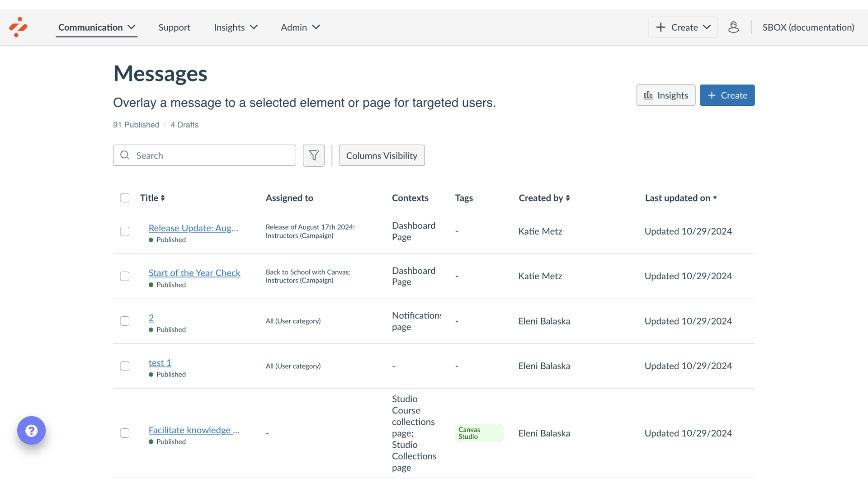Viewport: 868px width, 488px height.
Task: Open Insights button near Create
Action: click(x=666, y=95)
